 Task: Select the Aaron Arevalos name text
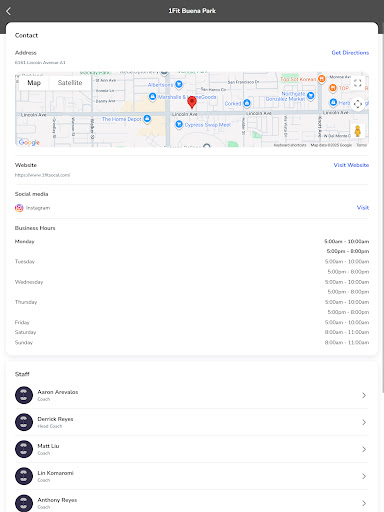click(58, 392)
